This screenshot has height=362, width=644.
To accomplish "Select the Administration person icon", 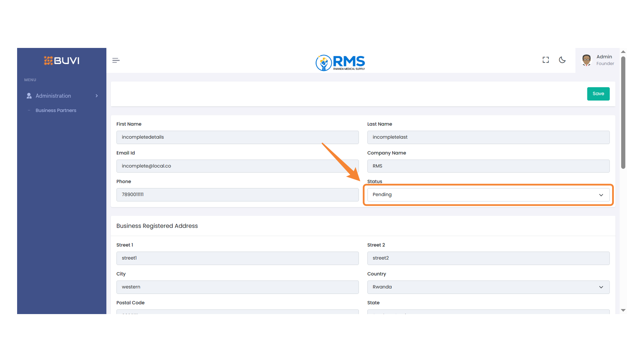I will (x=29, y=96).
